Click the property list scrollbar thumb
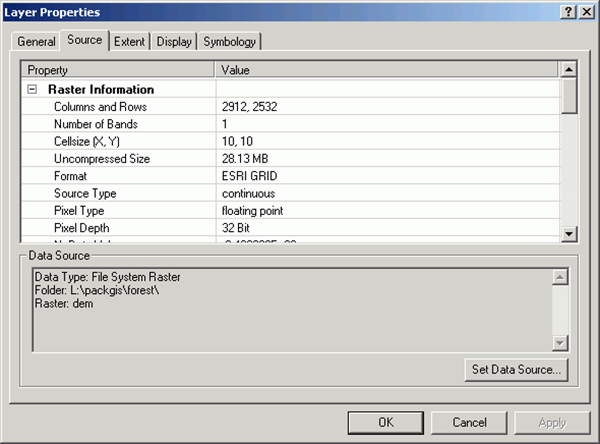This screenshot has height=444, width=600. click(569, 97)
